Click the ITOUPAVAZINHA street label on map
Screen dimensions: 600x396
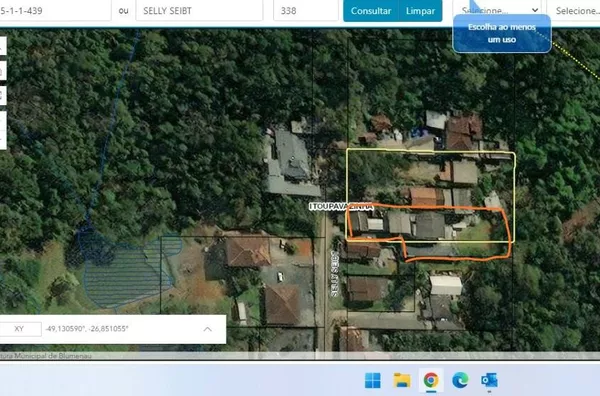(341, 207)
